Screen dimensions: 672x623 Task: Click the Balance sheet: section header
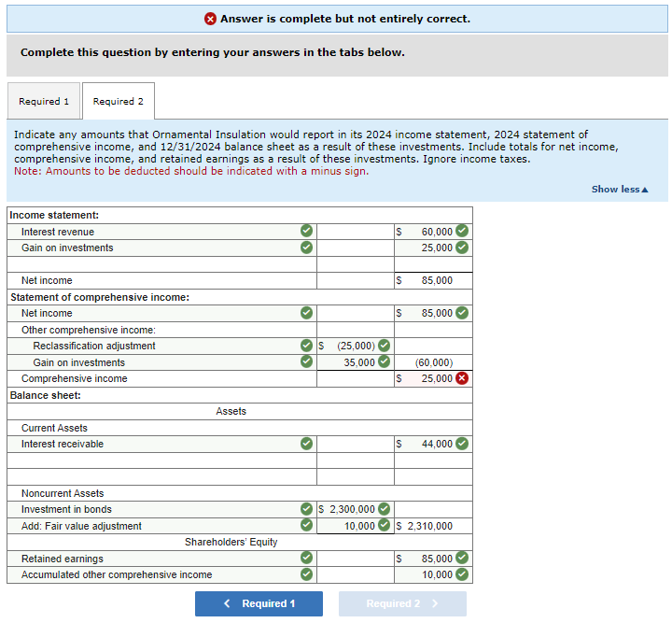[46, 395]
